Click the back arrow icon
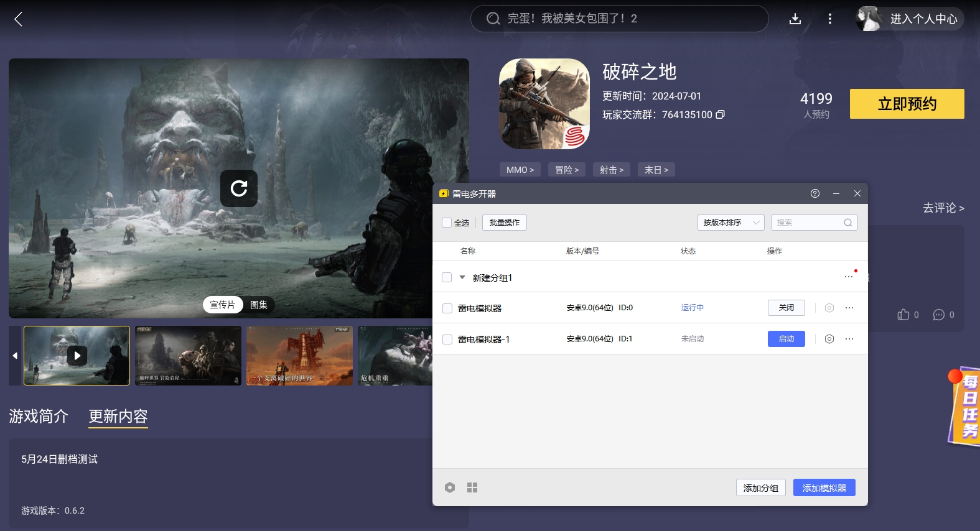 (18, 19)
